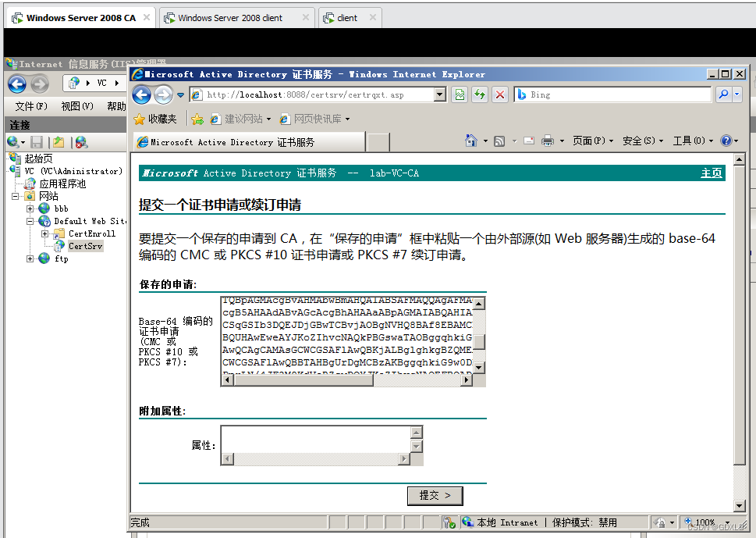
Task: Select 应用程序池 in the tree
Action: coord(62,183)
